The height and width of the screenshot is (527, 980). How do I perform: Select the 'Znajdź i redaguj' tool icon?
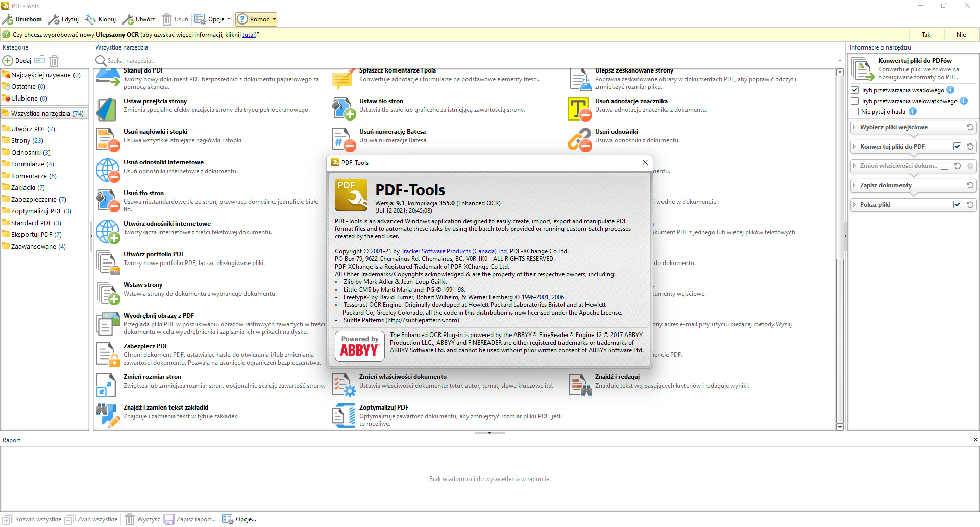point(579,385)
